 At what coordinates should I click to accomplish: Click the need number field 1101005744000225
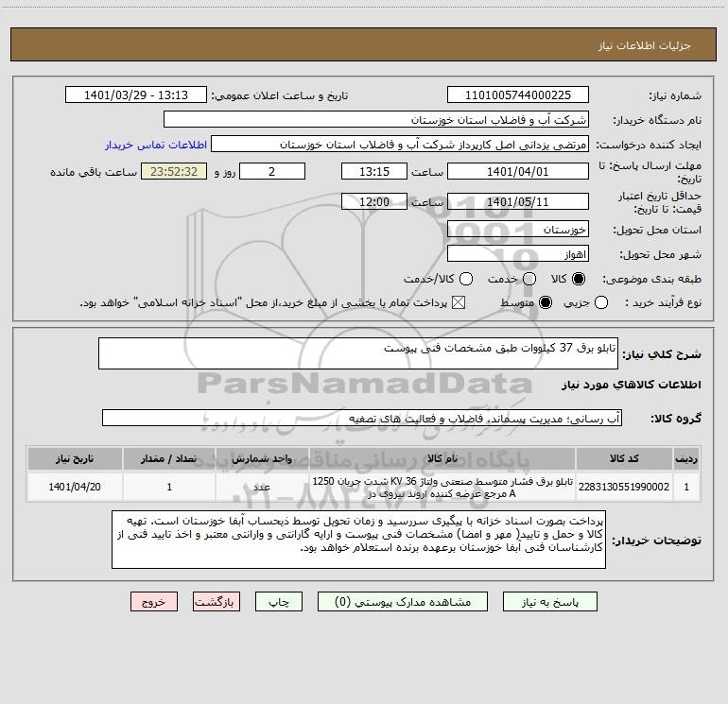click(x=518, y=95)
